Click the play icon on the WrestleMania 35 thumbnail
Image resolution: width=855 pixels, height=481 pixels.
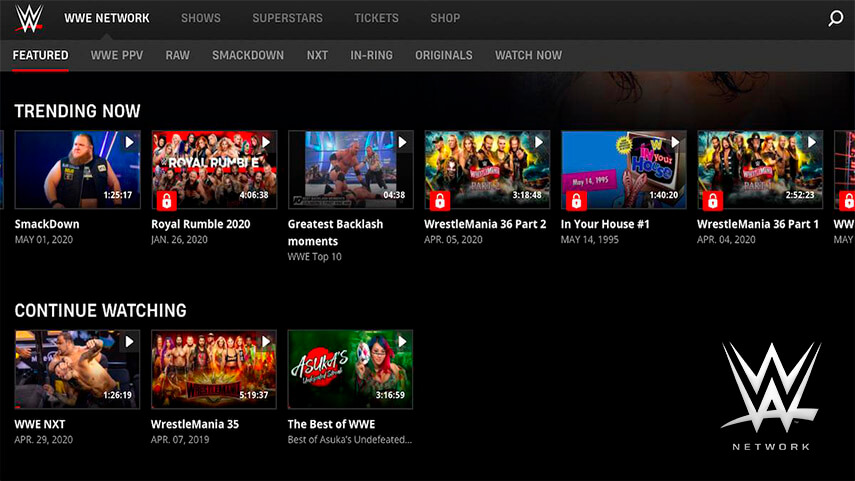coord(266,342)
